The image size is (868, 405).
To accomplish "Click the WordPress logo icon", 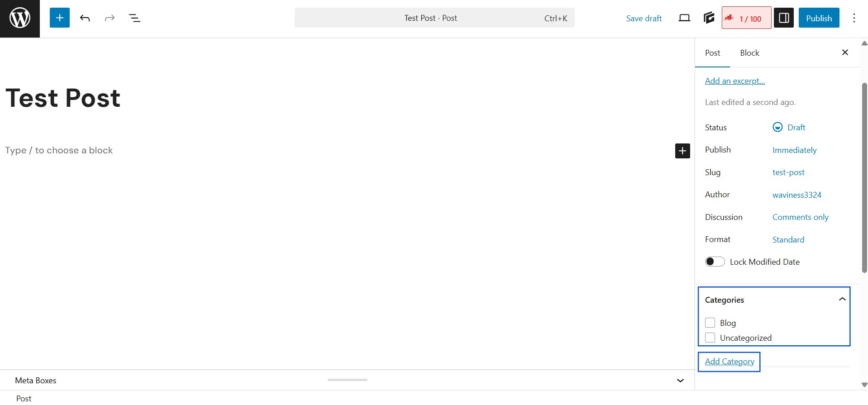I will (20, 19).
